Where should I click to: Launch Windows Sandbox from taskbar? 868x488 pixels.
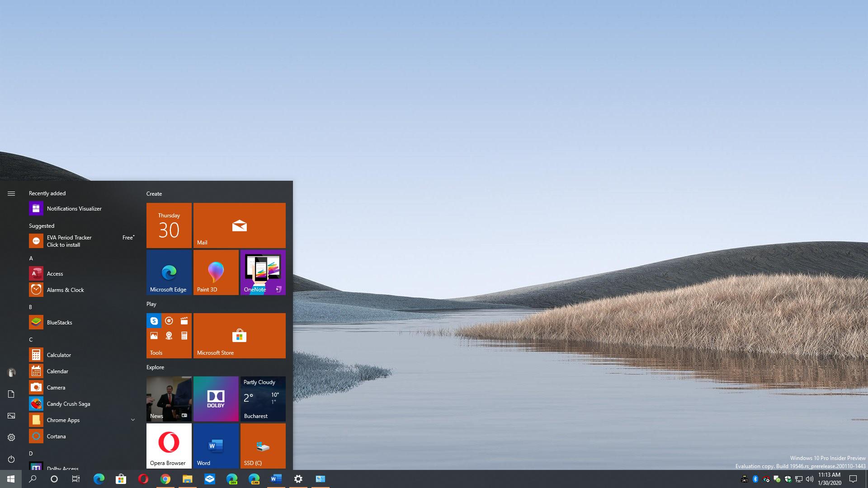(x=209, y=479)
